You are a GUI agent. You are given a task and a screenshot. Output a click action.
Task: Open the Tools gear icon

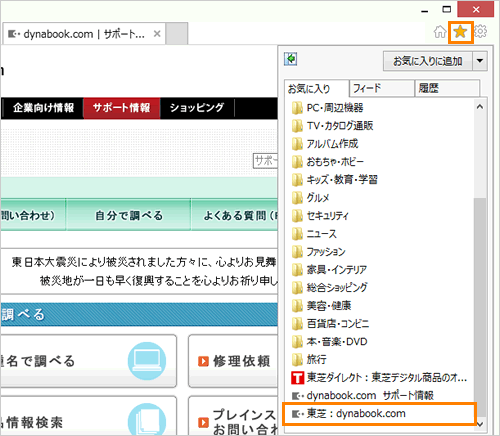(480, 32)
